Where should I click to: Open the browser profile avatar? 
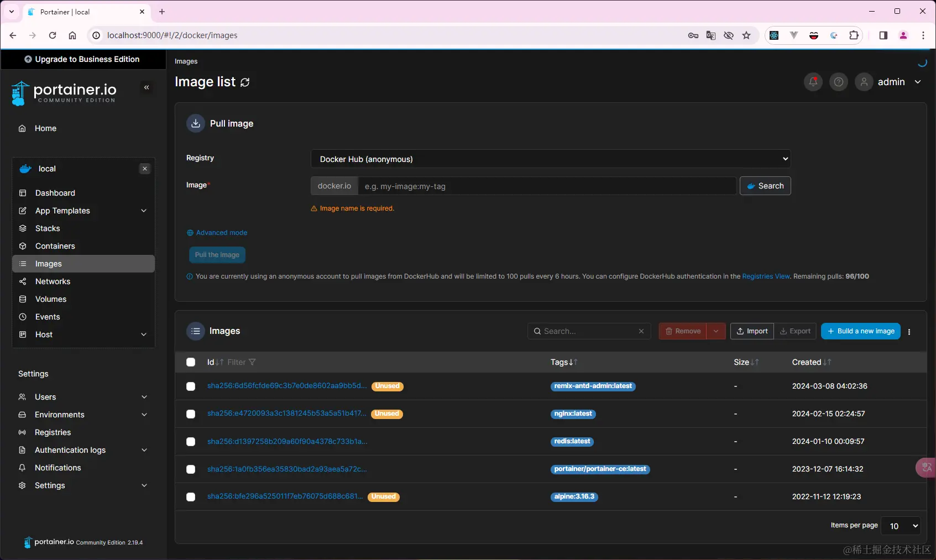click(903, 35)
